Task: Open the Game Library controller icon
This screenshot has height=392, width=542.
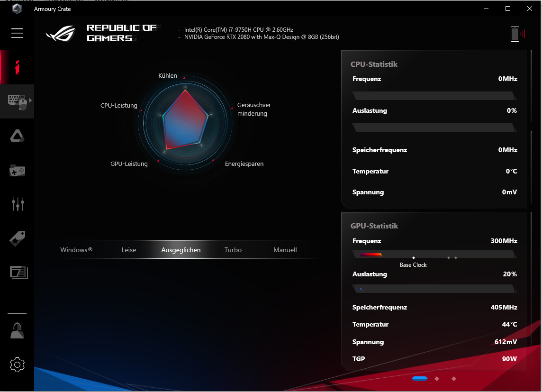Action: [x=17, y=171]
